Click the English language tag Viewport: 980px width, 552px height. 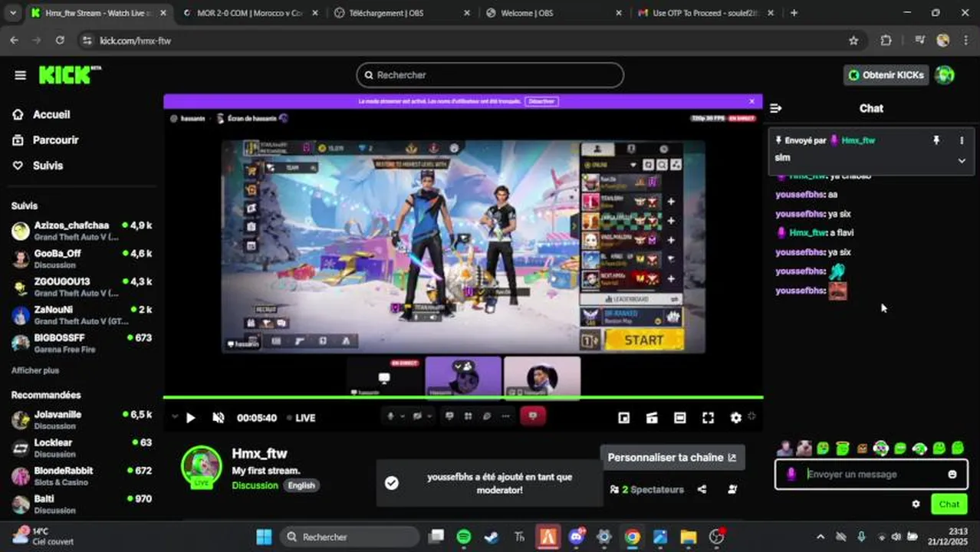click(301, 485)
